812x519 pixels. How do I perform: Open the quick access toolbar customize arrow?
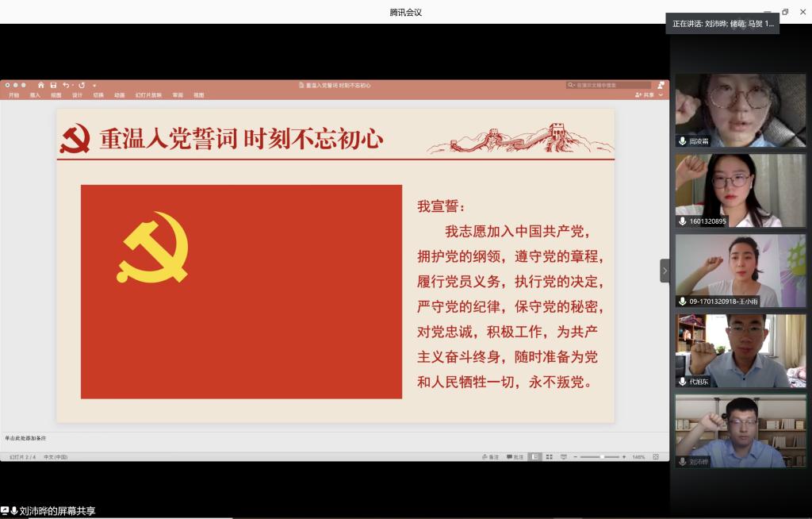click(x=94, y=86)
